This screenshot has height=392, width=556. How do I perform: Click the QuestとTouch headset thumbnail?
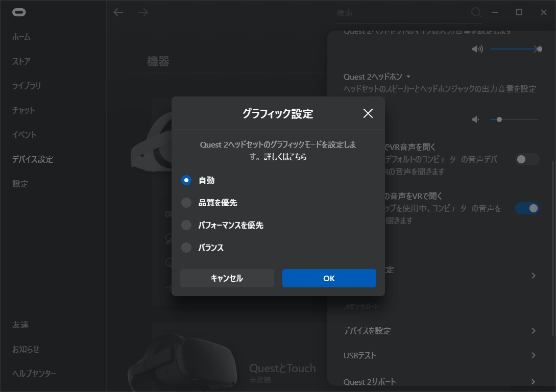pyautogui.click(x=183, y=363)
